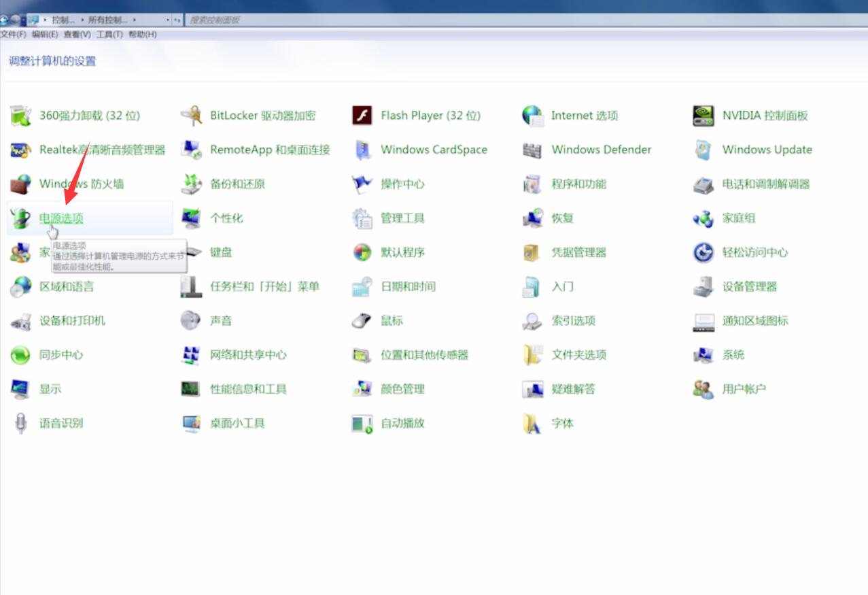
Task: Open the Windows CardSpace link
Action: click(x=434, y=150)
